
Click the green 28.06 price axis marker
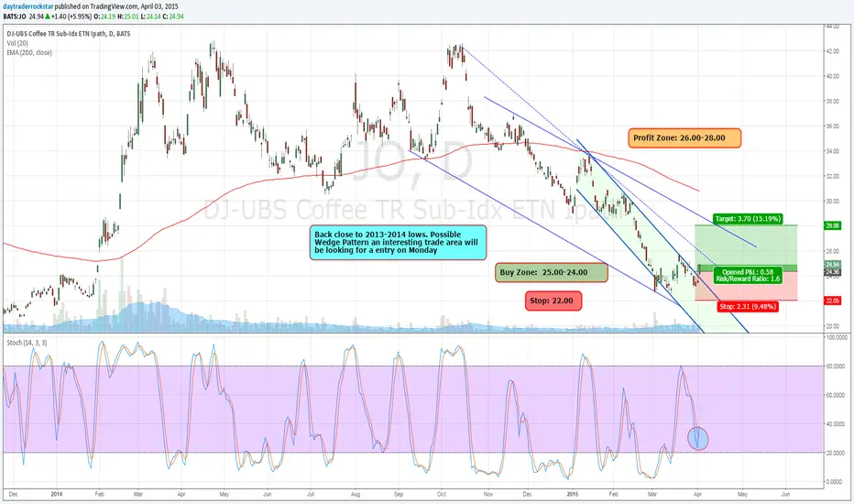point(833,225)
